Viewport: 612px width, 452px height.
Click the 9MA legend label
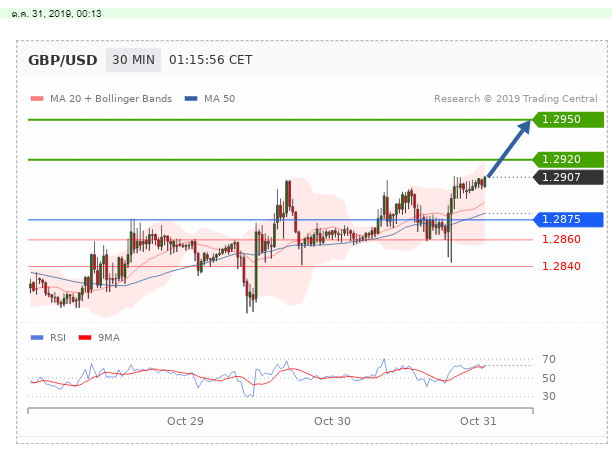(109, 338)
